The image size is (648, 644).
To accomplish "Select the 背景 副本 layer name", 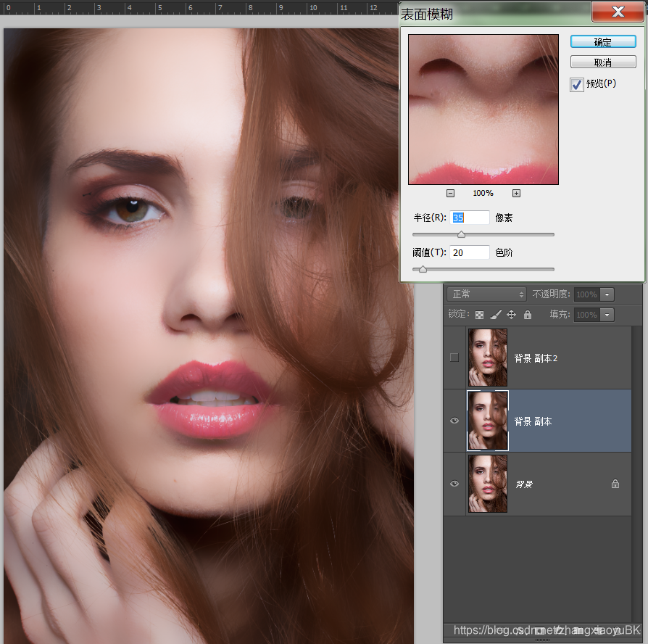I will 533,421.
